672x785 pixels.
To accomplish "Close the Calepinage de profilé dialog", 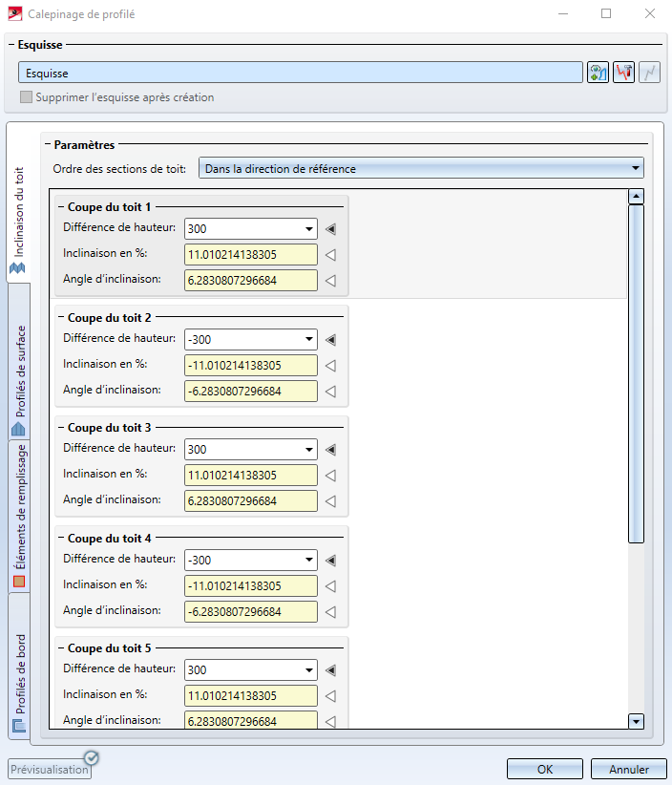I will coord(649,13).
